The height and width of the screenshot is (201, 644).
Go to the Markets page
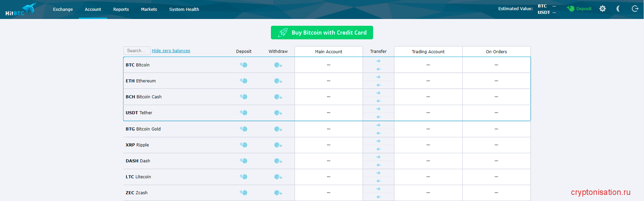tap(149, 9)
